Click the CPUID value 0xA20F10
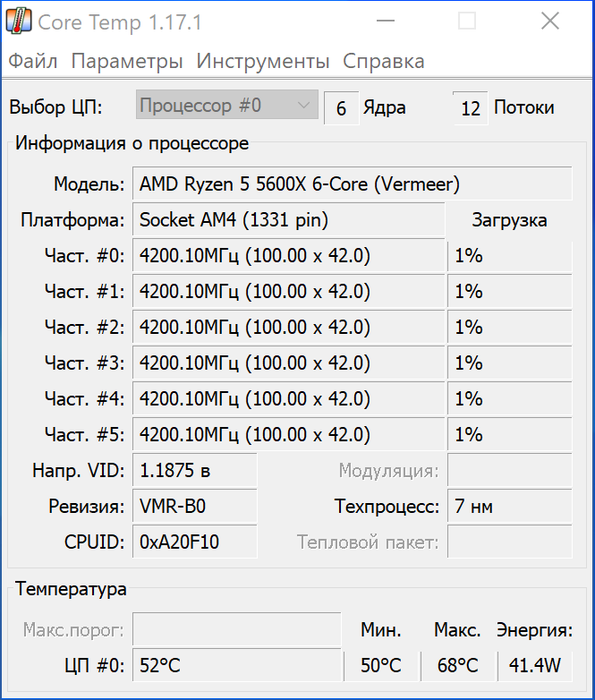595x700 pixels. [195, 542]
